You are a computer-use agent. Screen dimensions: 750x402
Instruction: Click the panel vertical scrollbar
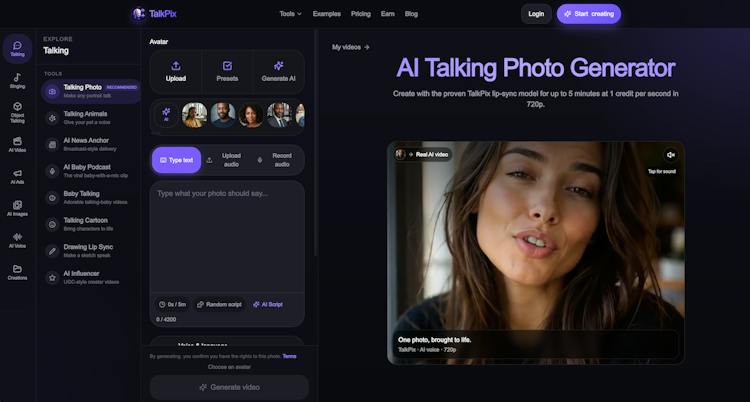pos(315,144)
